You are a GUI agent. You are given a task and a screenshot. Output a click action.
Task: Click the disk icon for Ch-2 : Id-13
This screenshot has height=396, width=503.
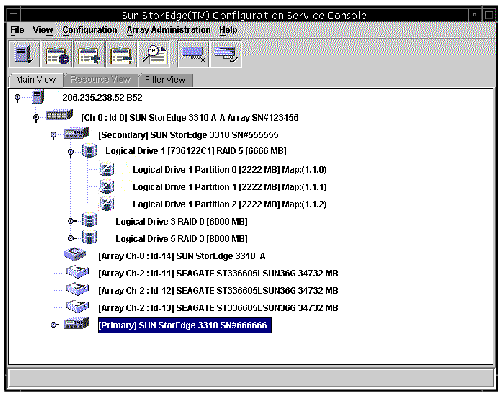click(77, 307)
